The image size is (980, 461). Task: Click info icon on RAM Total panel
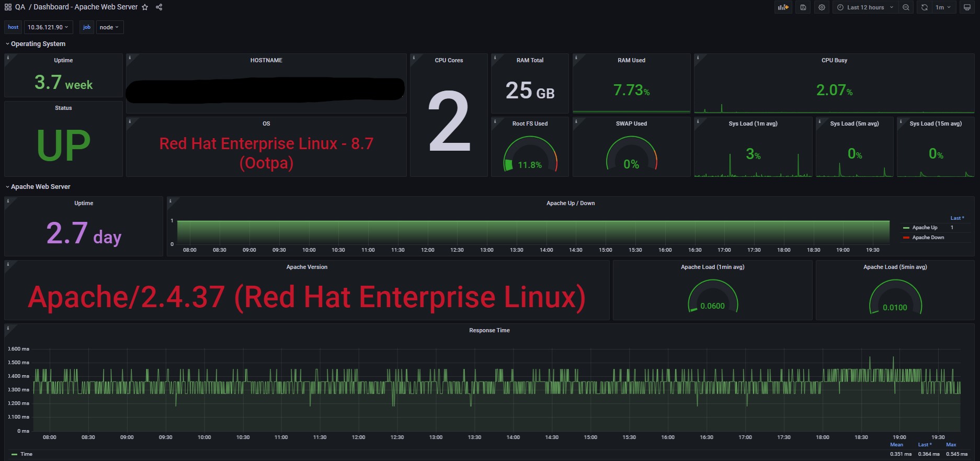point(495,58)
